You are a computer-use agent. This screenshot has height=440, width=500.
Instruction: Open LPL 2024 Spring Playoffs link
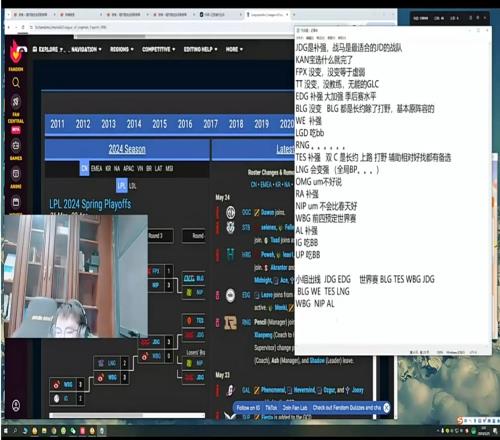click(90, 204)
